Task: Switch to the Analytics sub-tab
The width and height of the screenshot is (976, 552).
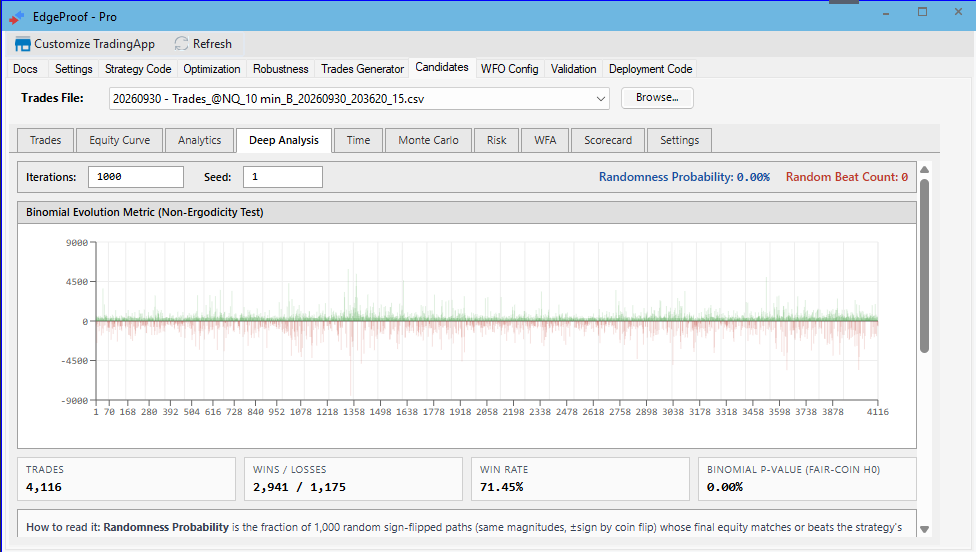Action: (199, 140)
